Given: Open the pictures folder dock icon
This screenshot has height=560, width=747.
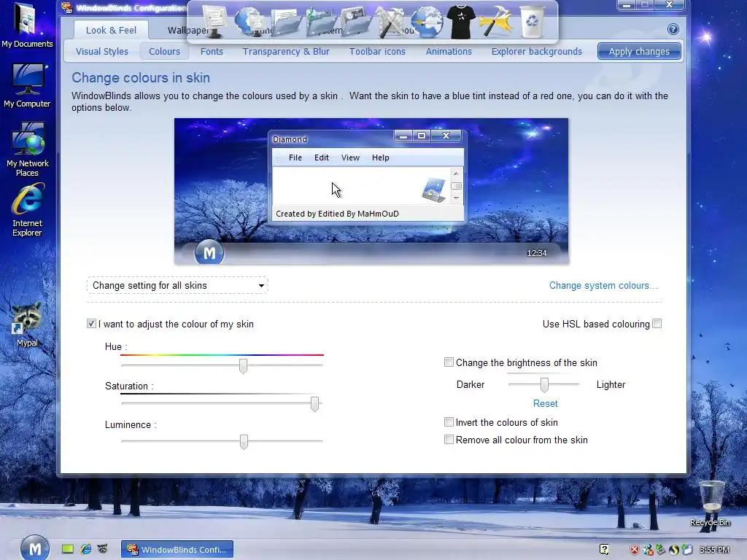Looking at the screenshot, I should click(x=356, y=21).
